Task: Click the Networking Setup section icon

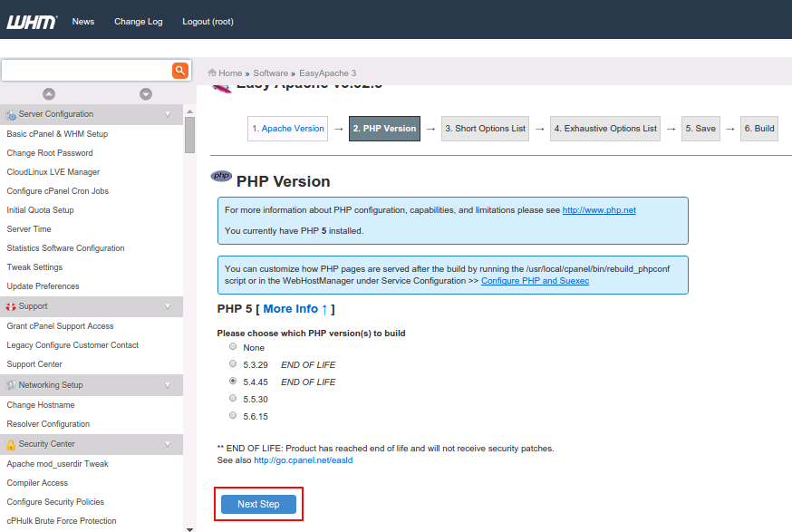Action: pyautogui.click(x=12, y=384)
